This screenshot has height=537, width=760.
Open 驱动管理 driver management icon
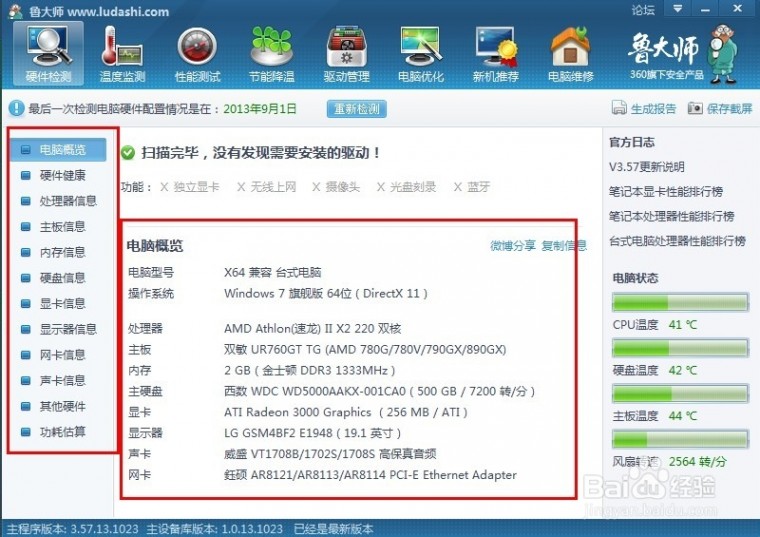(346, 54)
